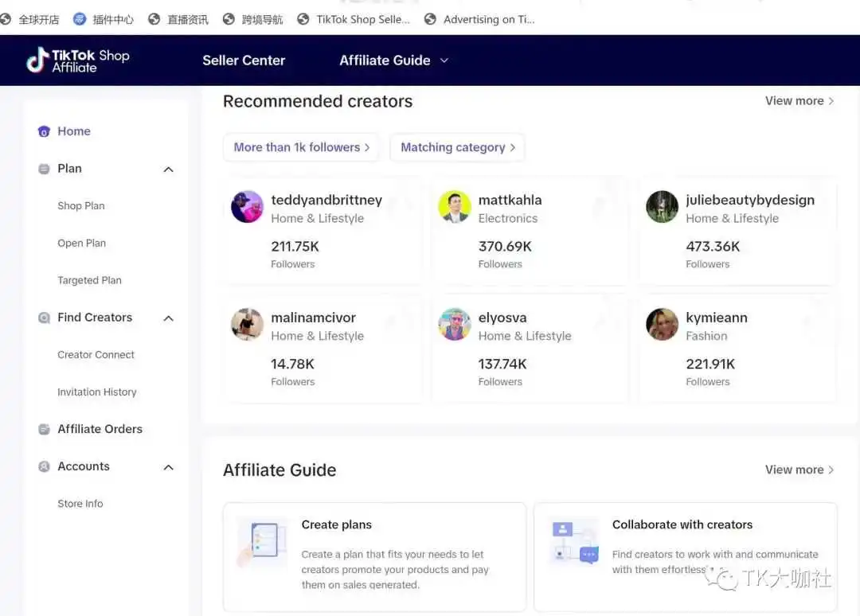Open the Targeted Plan sidebar item
Viewport: 860px width, 616px height.
pyautogui.click(x=89, y=281)
